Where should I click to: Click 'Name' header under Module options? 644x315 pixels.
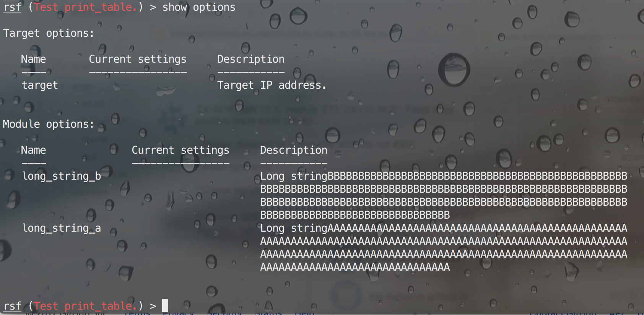(x=34, y=150)
